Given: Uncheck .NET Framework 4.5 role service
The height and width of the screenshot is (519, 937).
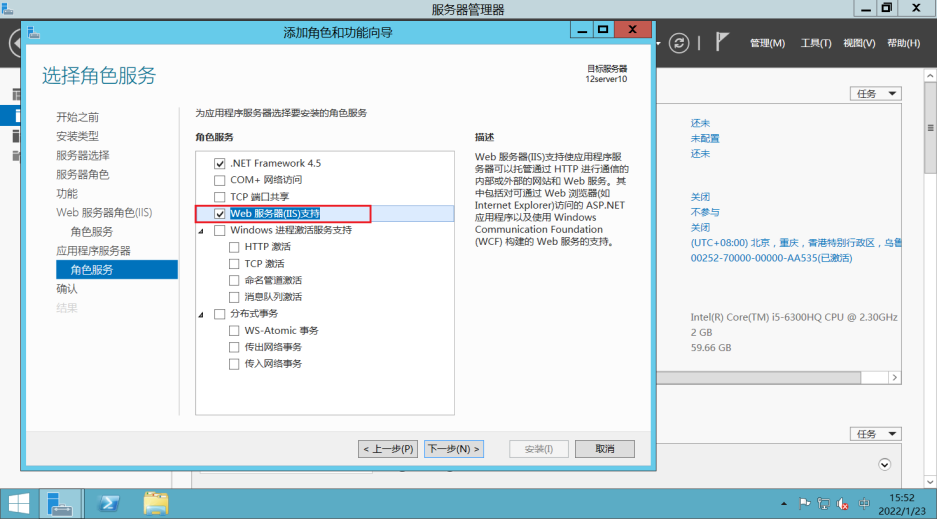Looking at the screenshot, I should pyautogui.click(x=220, y=164).
